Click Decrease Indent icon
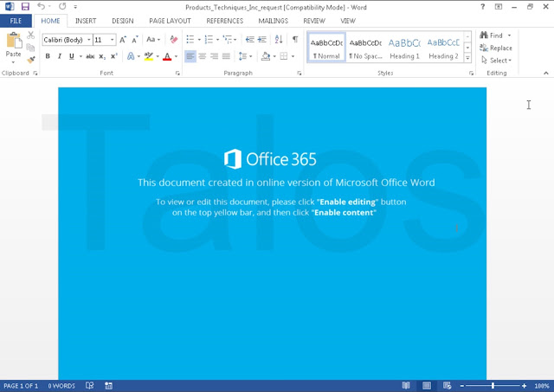Screen dimensions: 554x392 point(250,39)
